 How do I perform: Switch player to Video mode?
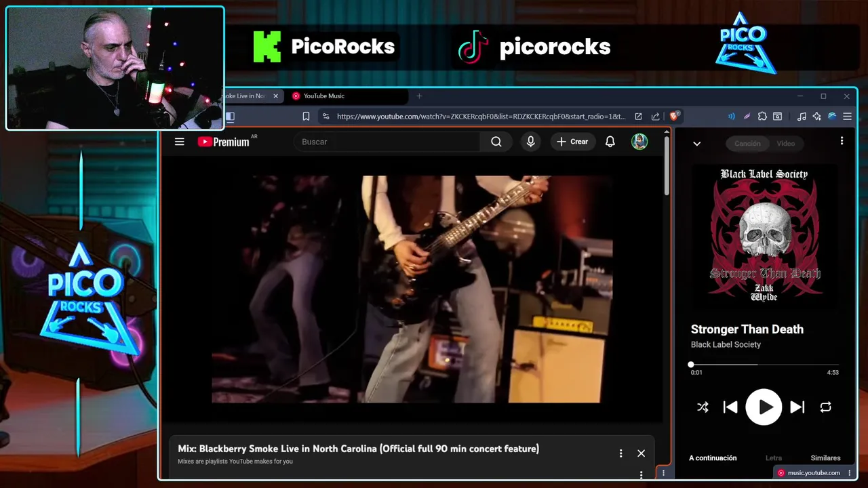[786, 144]
